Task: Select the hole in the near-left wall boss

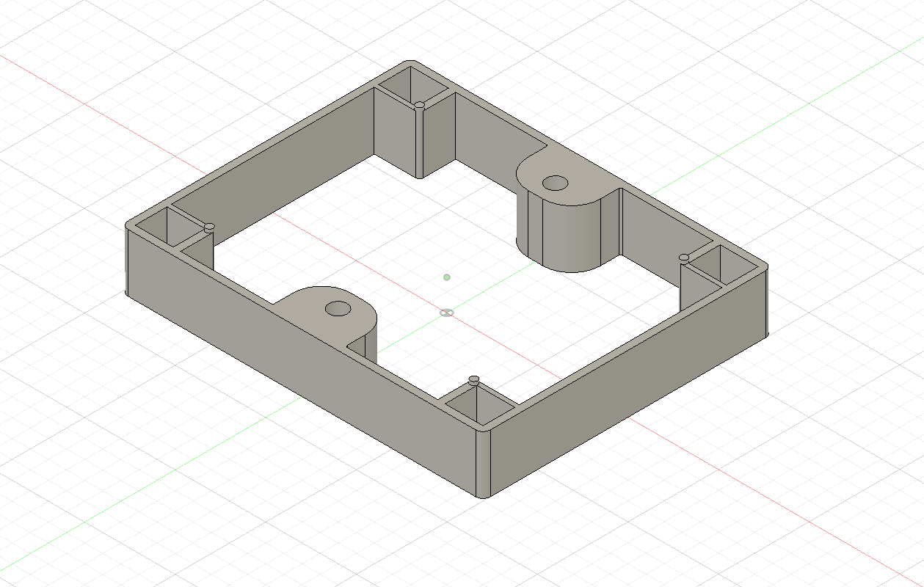Action: pos(338,308)
